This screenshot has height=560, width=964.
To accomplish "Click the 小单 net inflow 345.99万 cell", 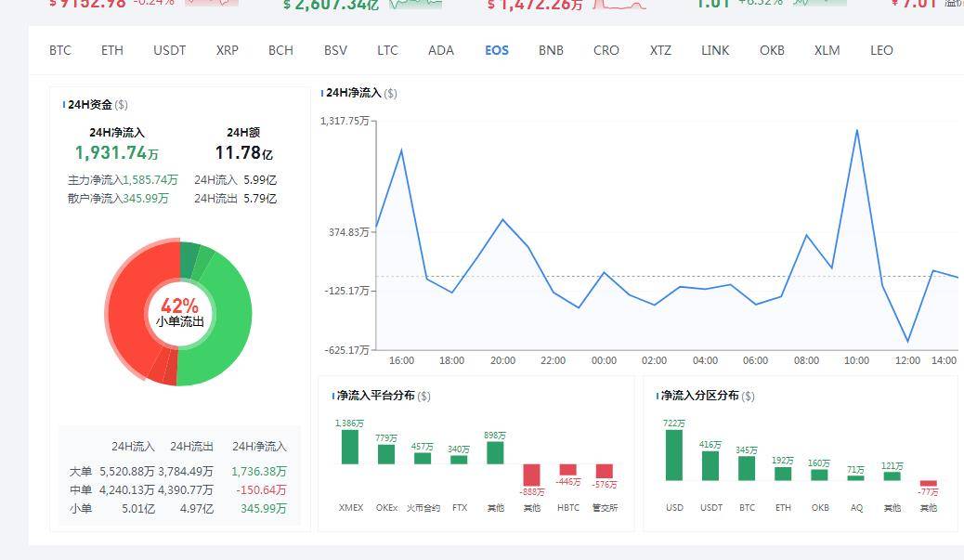I will [x=263, y=508].
